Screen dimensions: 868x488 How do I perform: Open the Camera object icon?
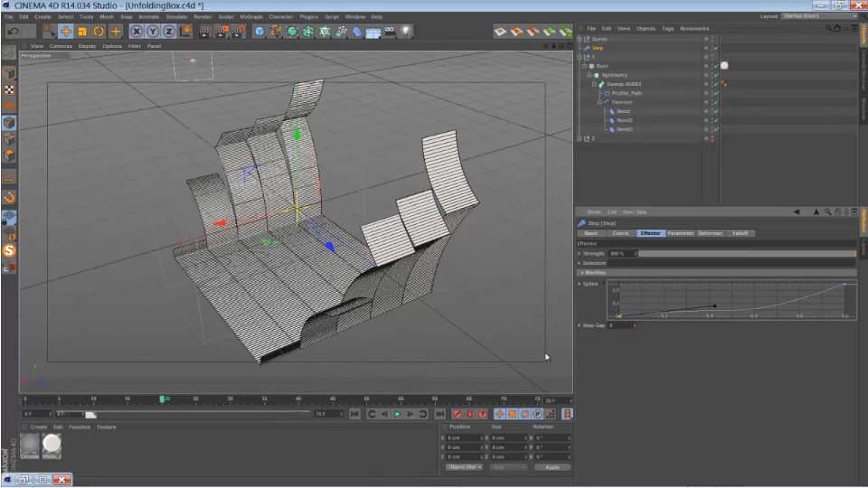coord(391,32)
